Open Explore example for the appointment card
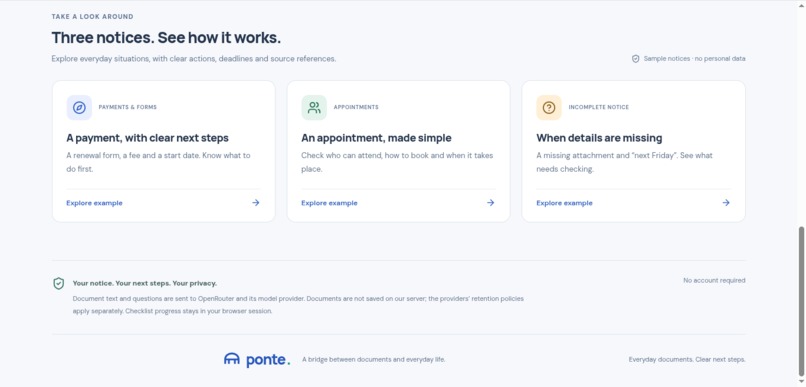Viewport: 806px width, 387px height. point(329,203)
